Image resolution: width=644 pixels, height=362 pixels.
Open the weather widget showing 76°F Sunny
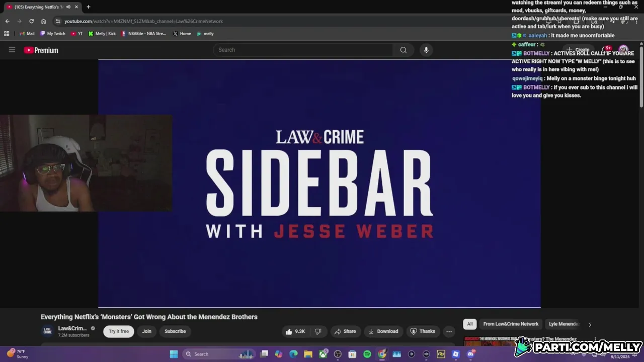(18, 354)
